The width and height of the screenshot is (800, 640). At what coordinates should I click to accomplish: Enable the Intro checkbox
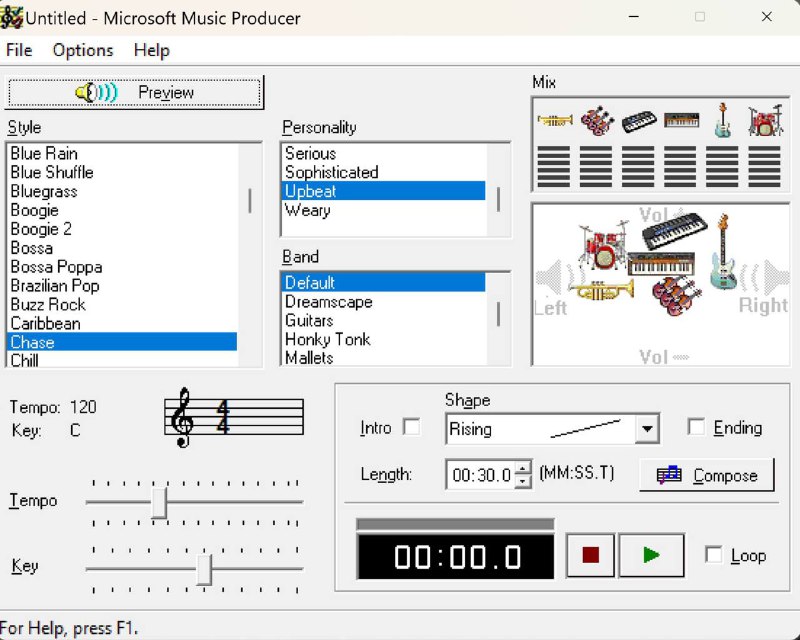coord(411,427)
